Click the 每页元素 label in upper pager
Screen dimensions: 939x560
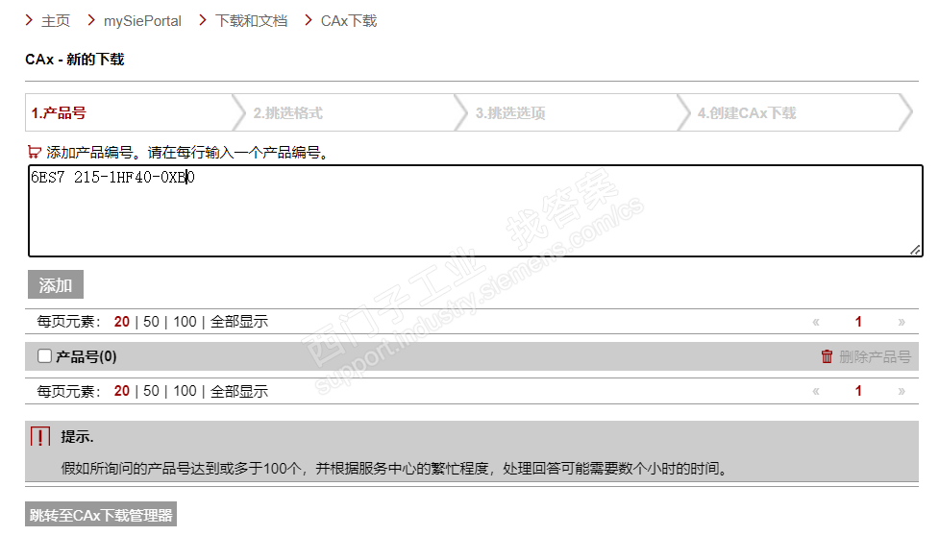click(x=69, y=322)
